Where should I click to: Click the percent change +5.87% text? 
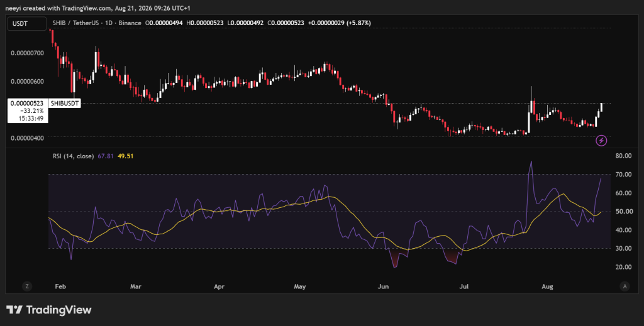[x=358, y=23]
